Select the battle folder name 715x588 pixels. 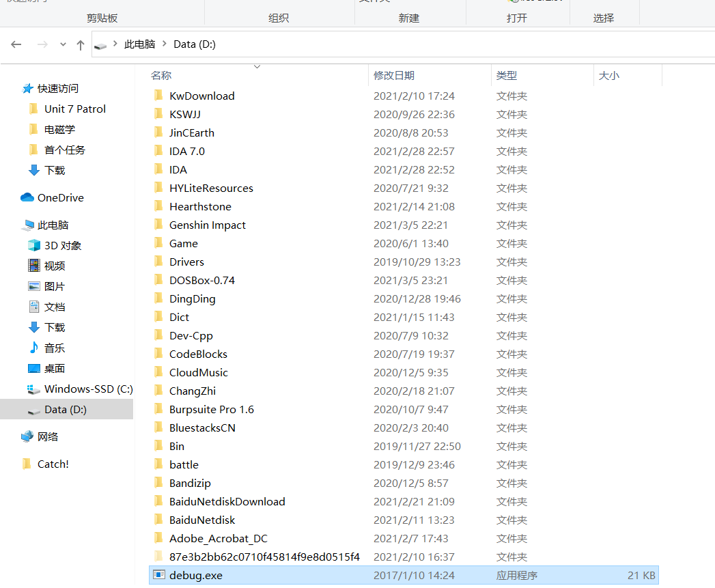[184, 465]
